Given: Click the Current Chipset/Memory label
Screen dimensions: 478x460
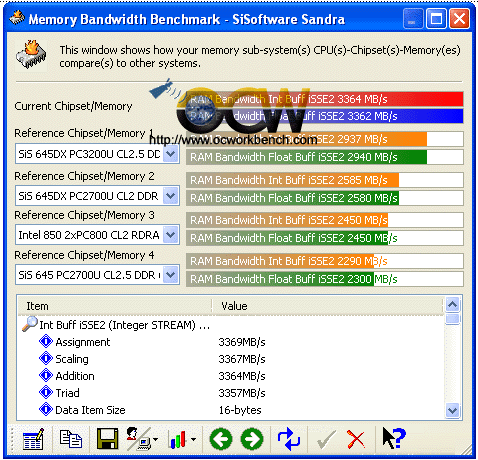Looking at the screenshot, I should pos(73,106).
